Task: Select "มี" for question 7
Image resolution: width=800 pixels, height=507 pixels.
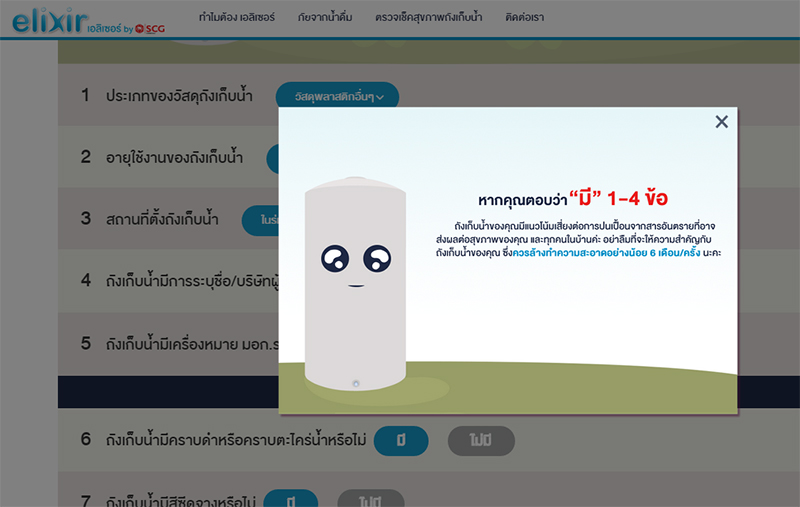Action: tap(290, 497)
